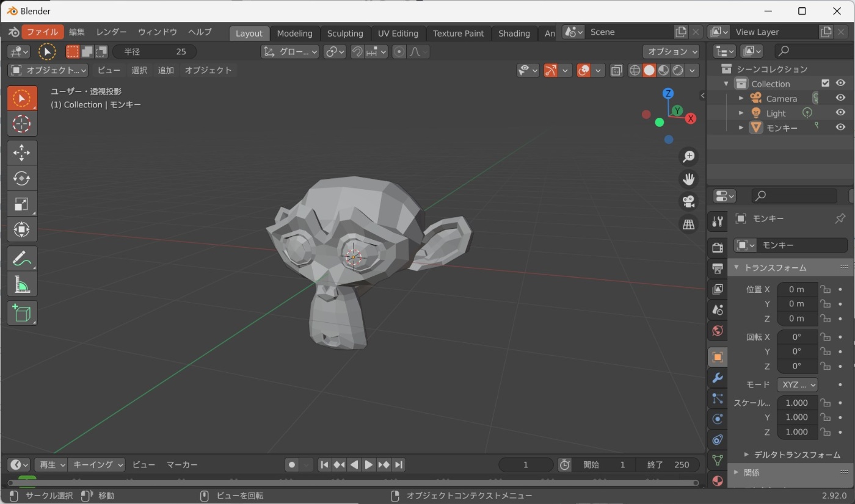Open the Material properties tab icon
Screen dimensions: 855x504
pyautogui.click(x=718, y=481)
